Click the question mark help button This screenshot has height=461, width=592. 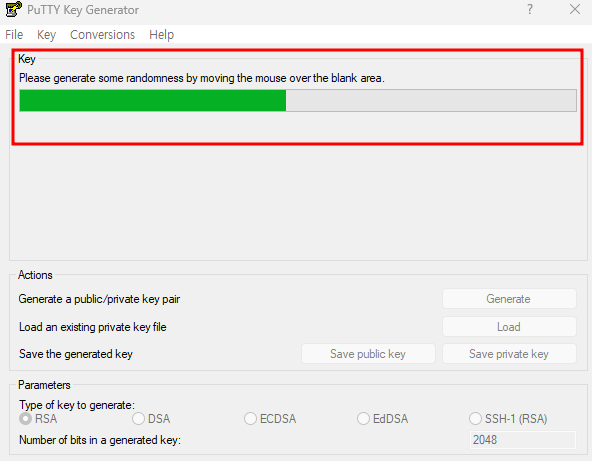[530, 9]
